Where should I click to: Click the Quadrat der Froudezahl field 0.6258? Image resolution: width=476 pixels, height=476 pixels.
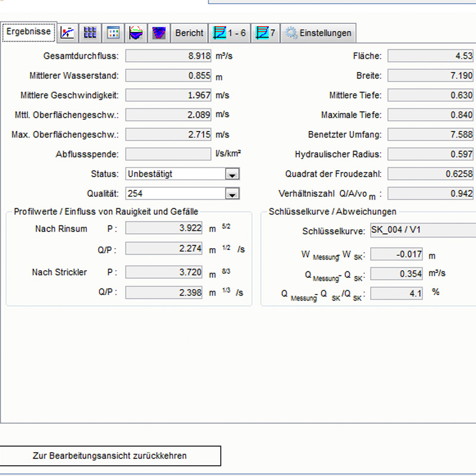click(430, 174)
